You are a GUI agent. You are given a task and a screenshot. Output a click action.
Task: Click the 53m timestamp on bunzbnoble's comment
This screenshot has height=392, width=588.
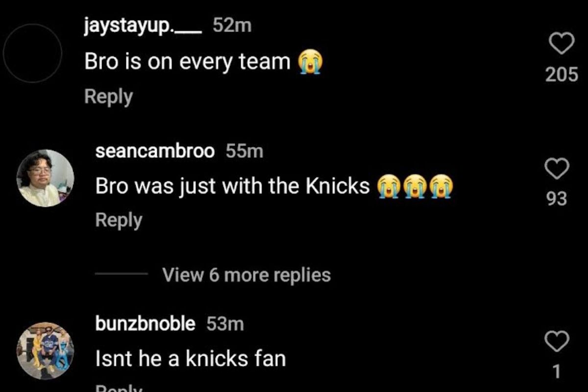coord(225,324)
